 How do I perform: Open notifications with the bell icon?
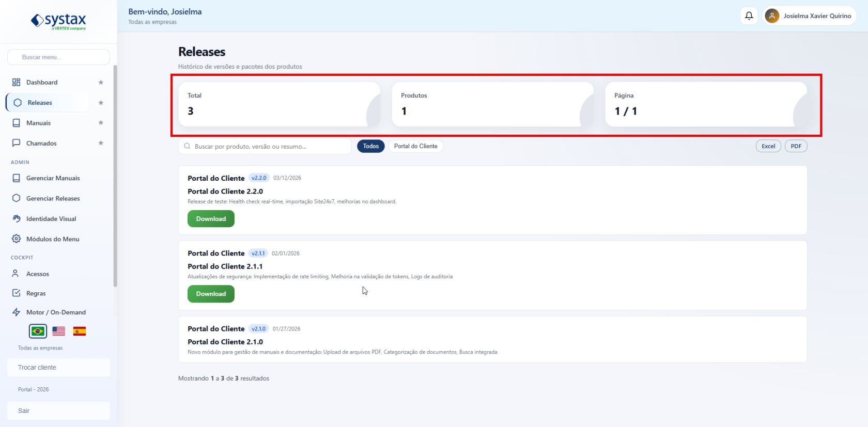coord(749,16)
